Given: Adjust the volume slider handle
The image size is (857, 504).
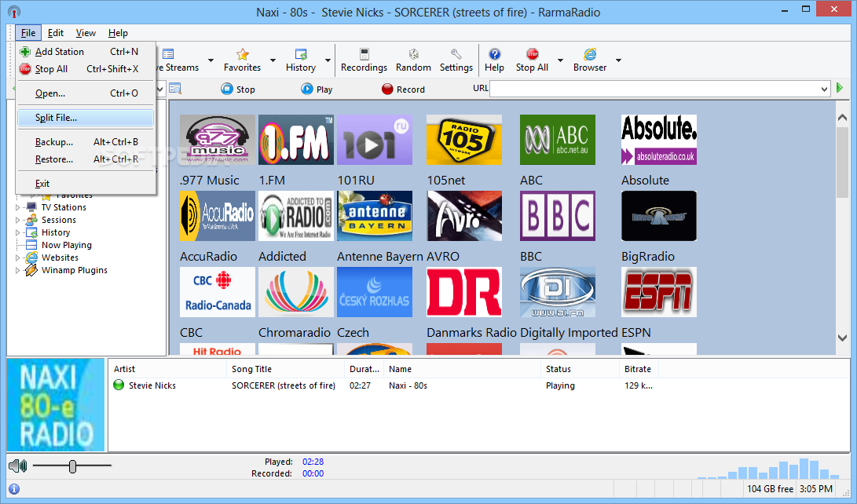Looking at the screenshot, I should [73, 466].
